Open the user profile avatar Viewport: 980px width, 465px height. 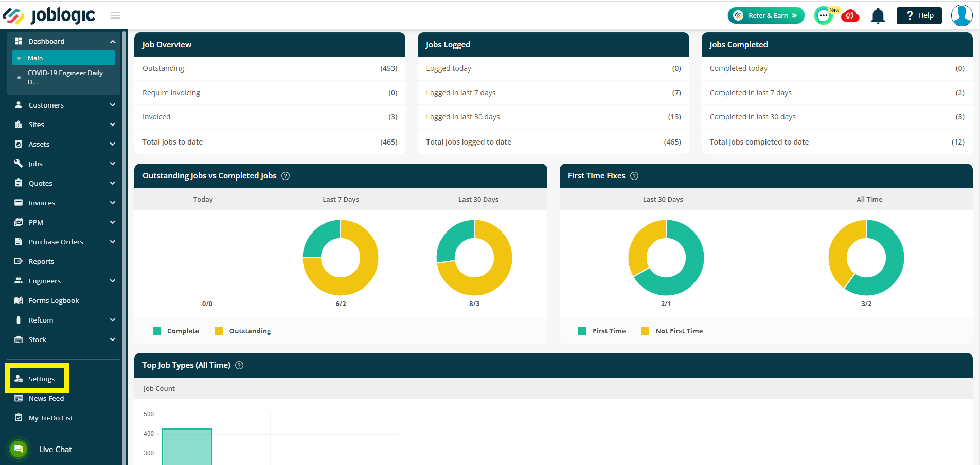(961, 15)
